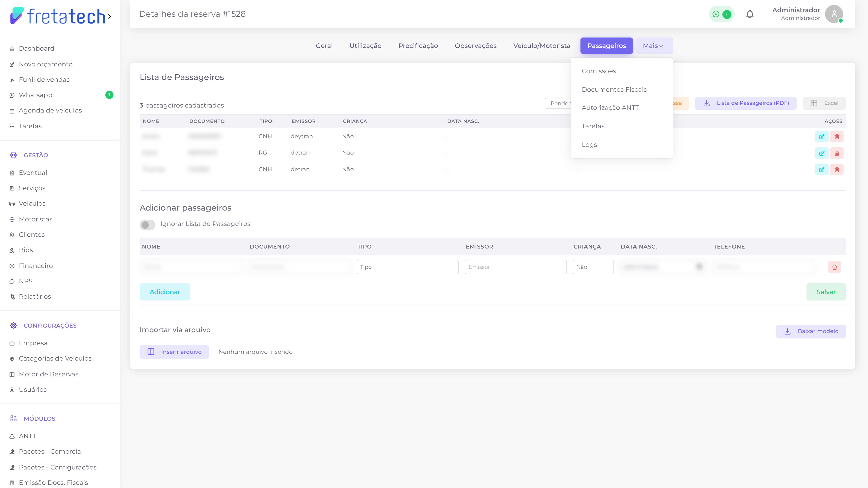Switch to the Precificação tab
The width and height of the screenshot is (868, 488).
[x=418, y=45]
